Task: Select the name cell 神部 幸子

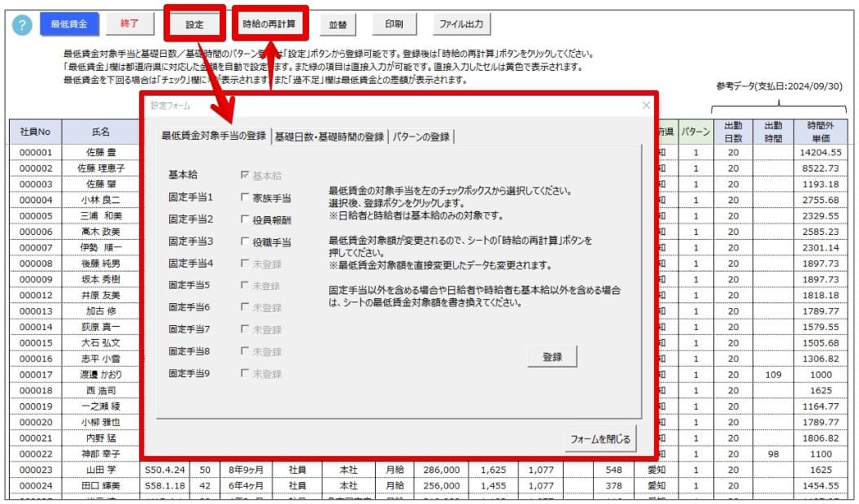Action: click(101, 454)
